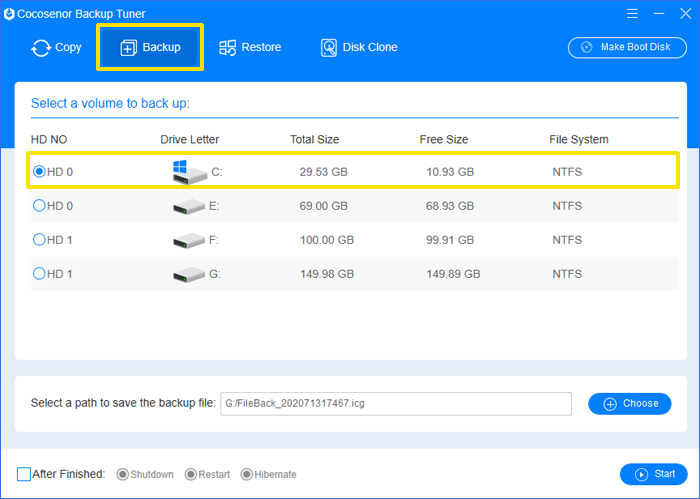Close the Backup Tuner window
700x499 pixels.
click(686, 14)
